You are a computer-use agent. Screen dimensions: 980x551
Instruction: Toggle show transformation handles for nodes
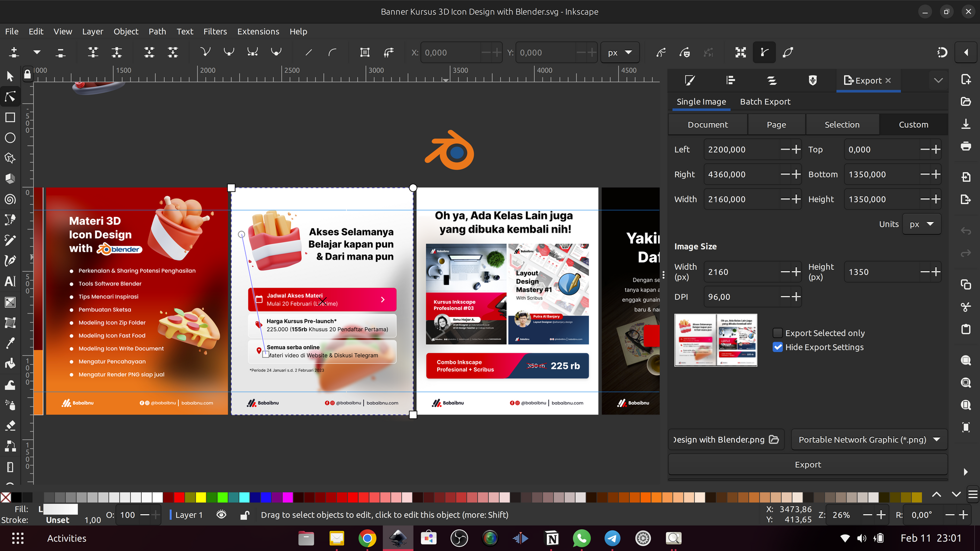coord(740,52)
